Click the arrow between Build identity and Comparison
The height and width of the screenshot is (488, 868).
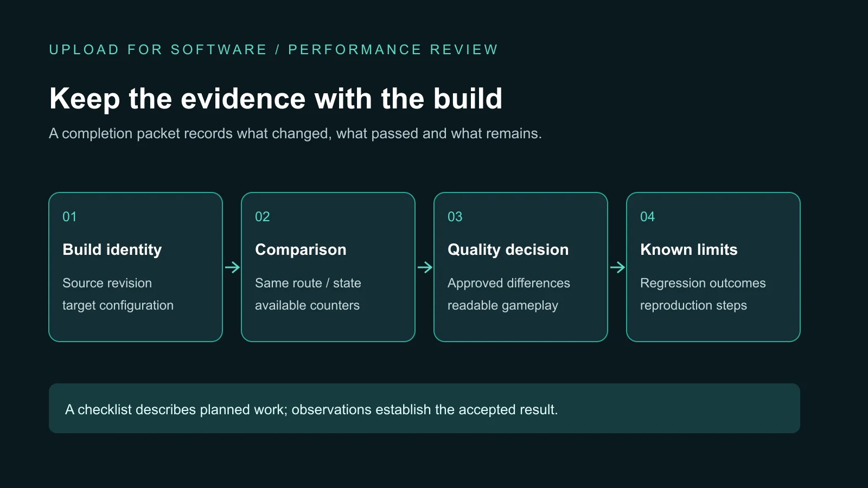232,267
